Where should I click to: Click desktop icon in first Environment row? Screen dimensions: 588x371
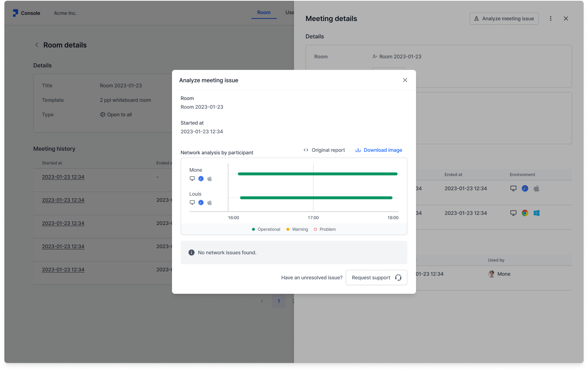pos(513,189)
